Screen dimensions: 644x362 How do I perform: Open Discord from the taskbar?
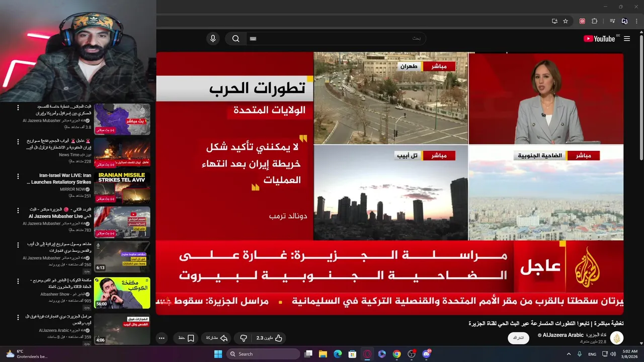point(427,354)
